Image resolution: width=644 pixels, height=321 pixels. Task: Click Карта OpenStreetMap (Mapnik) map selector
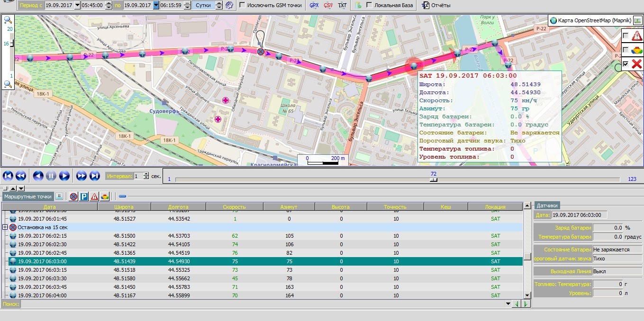pos(590,20)
